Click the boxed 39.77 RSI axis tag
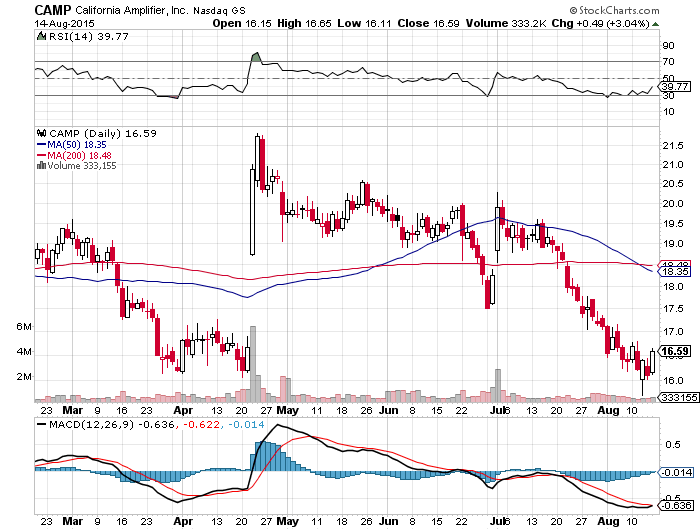The image size is (700, 530). [x=675, y=86]
